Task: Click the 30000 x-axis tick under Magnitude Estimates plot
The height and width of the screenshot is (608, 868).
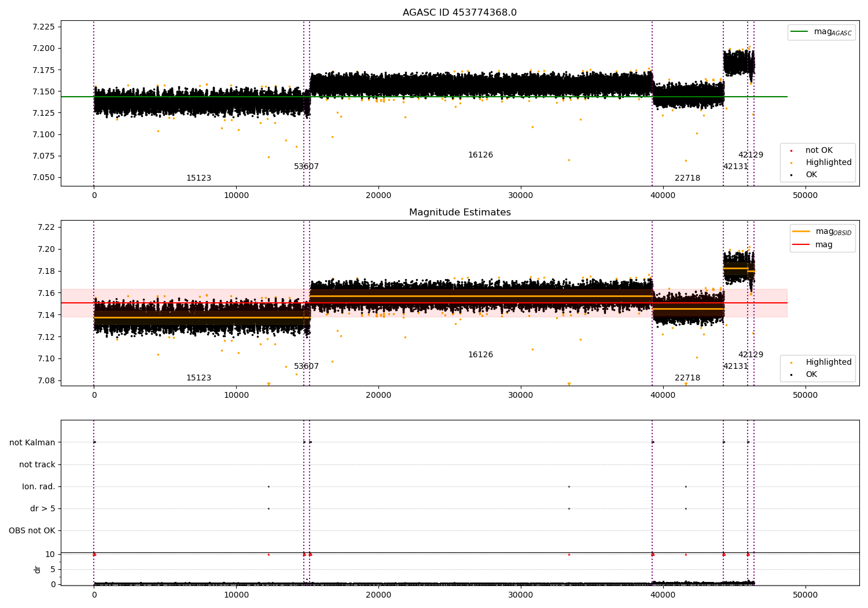Action: tap(521, 395)
